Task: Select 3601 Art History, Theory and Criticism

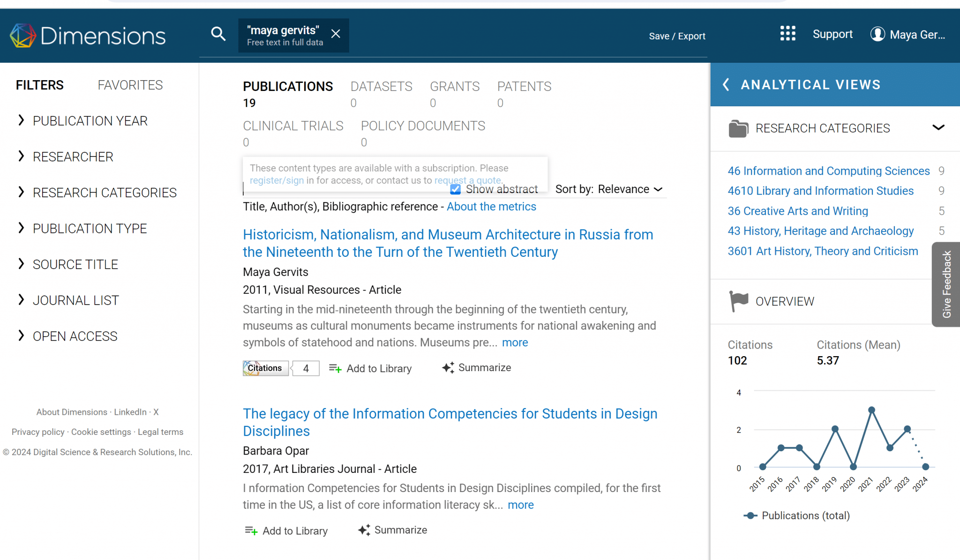Action: pyautogui.click(x=823, y=251)
